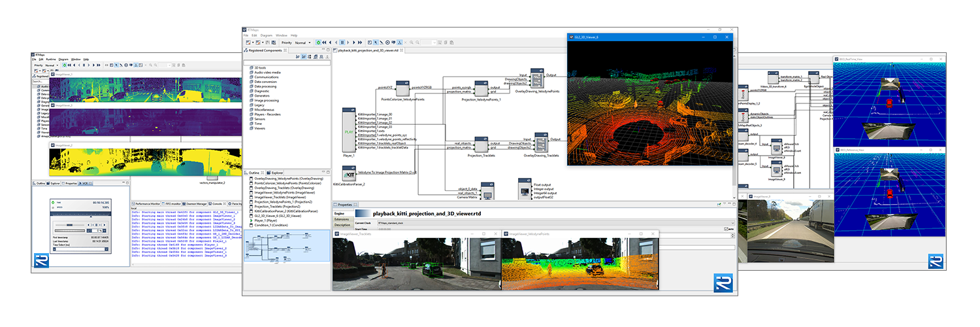This screenshot has height=327, width=980.
Task: Switch to Explorer tab in center window
Action: 276,173
